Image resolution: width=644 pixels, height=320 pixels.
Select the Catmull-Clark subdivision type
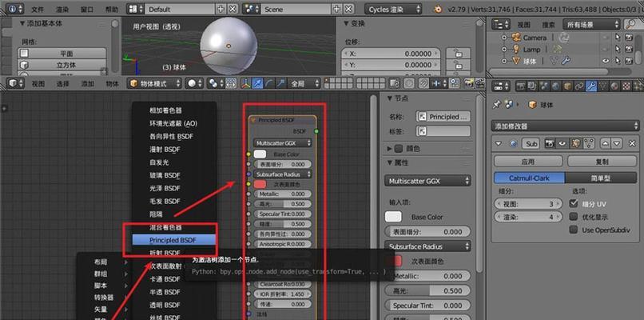[x=529, y=178]
